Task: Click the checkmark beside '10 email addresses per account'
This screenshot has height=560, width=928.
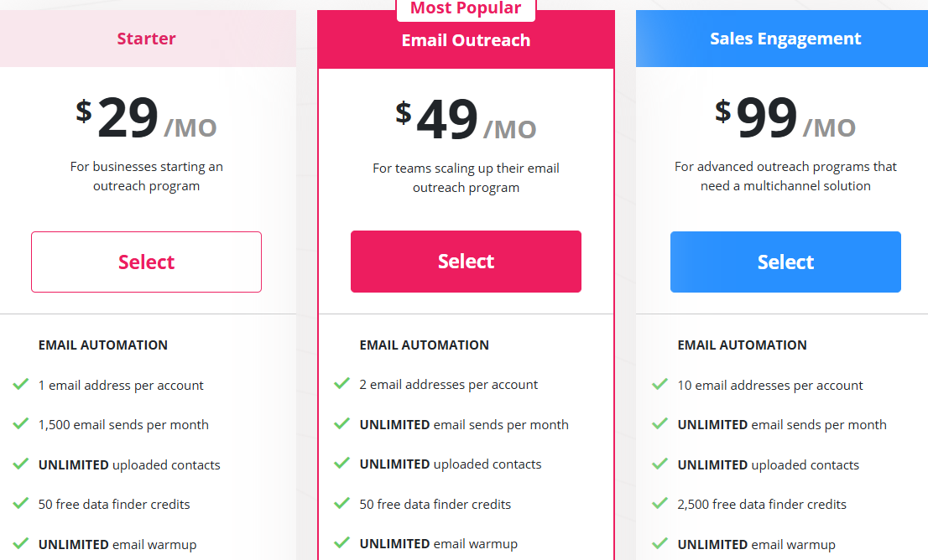Action: tap(660, 385)
